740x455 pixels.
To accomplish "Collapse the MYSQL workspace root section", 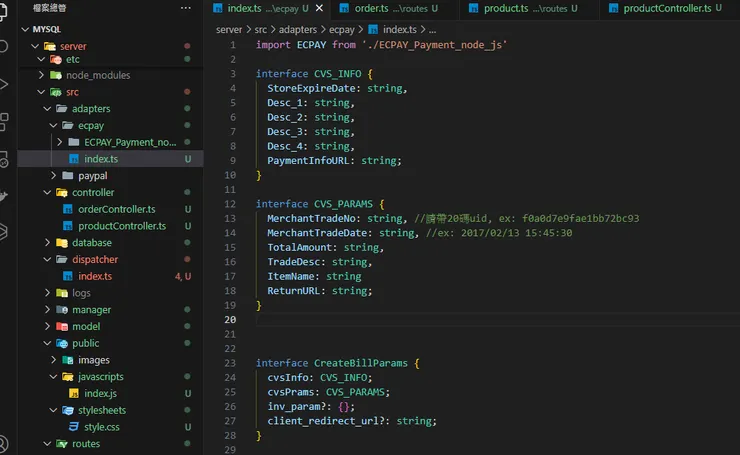I will tap(26, 29).
